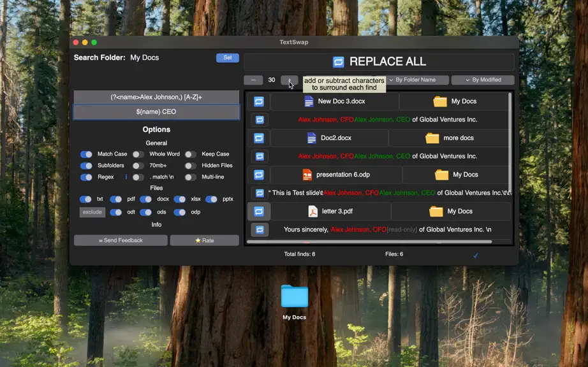Open My Docs folder of New Doc 3.docx

[440, 101]
